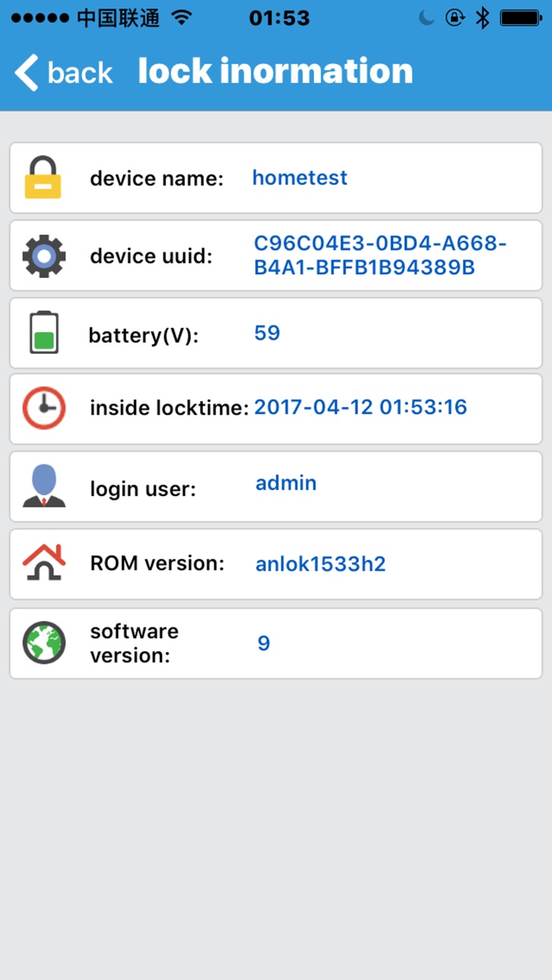The image size is (552, 980).
Task: Tap the status bar battery icon
Action: click(521, 18)
